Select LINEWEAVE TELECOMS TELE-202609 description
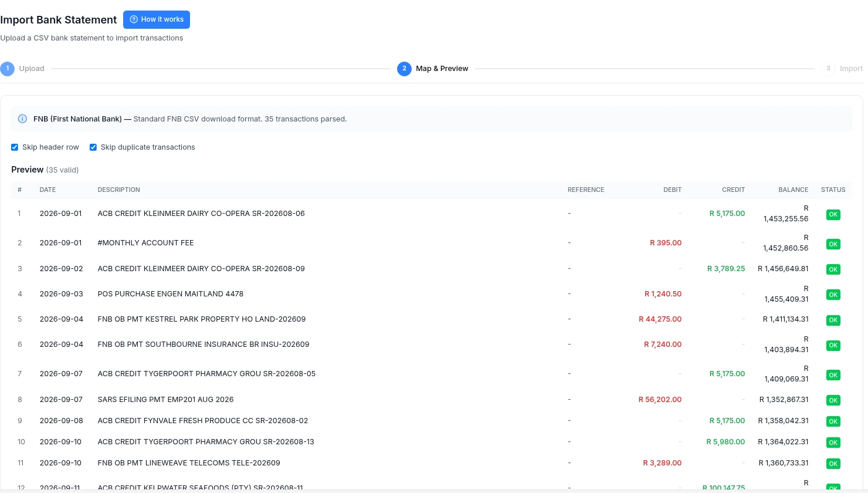The height and width of the screenshot is (493, 868). click(189, 463)
